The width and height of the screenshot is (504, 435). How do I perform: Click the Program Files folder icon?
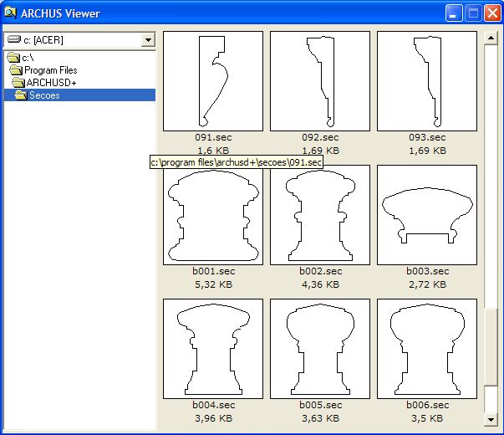click(x=16, y=69)
